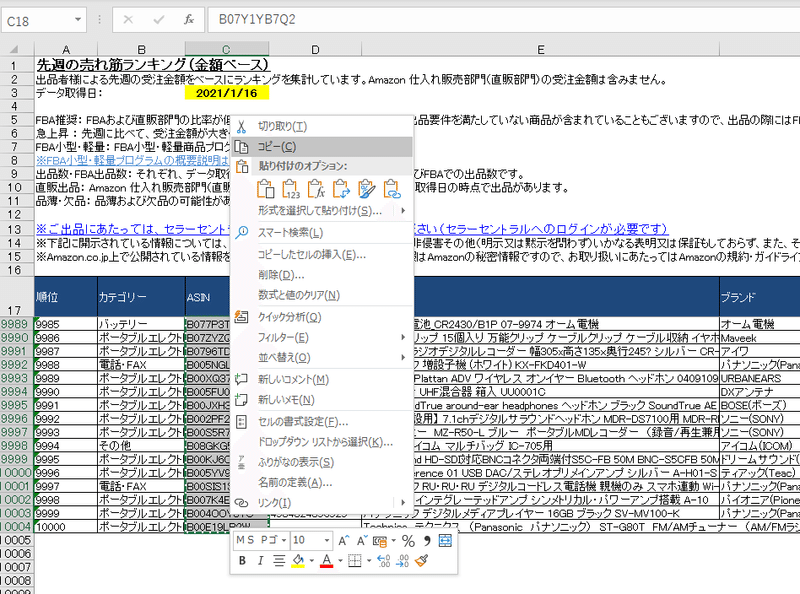The image size is (800, 594).
Task: Click the new note icon in menu
Action: [x=241, y=400]
